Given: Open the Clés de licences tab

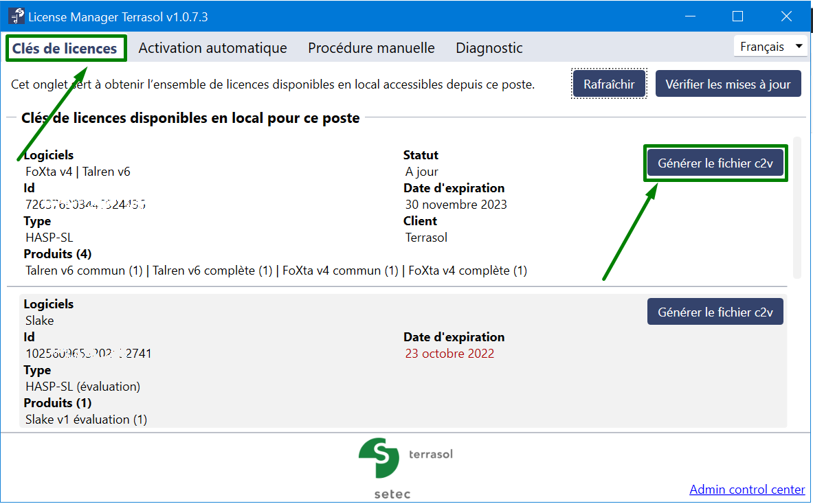Looking at the screenshot, I should [65, 48].
